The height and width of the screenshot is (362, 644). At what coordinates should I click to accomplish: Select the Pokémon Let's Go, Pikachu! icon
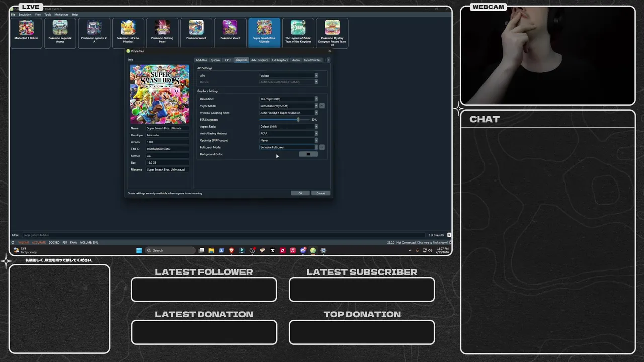click(128, 33)
